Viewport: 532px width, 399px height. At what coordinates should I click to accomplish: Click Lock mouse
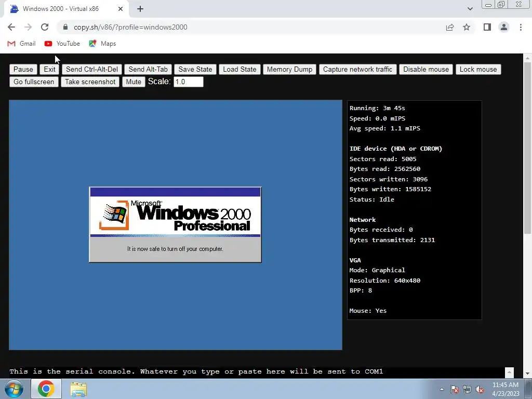[x=478, y=69]
